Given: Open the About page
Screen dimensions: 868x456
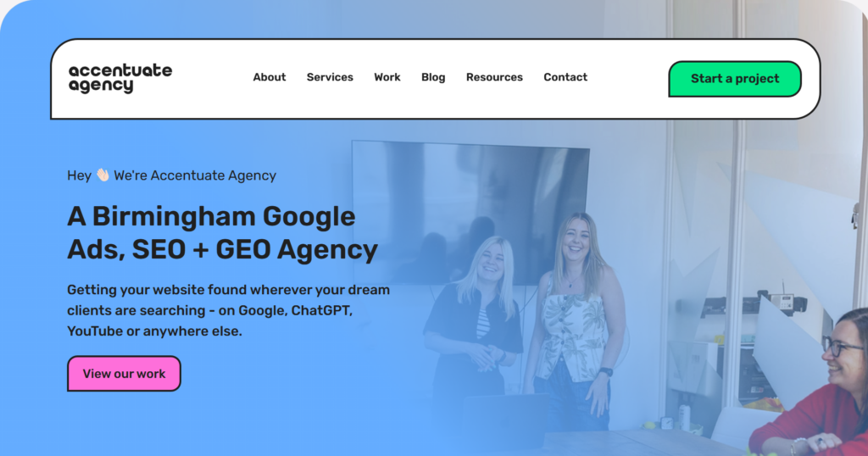Looking at the screenshot, I should pyautogui.click(x=270, y=77).
